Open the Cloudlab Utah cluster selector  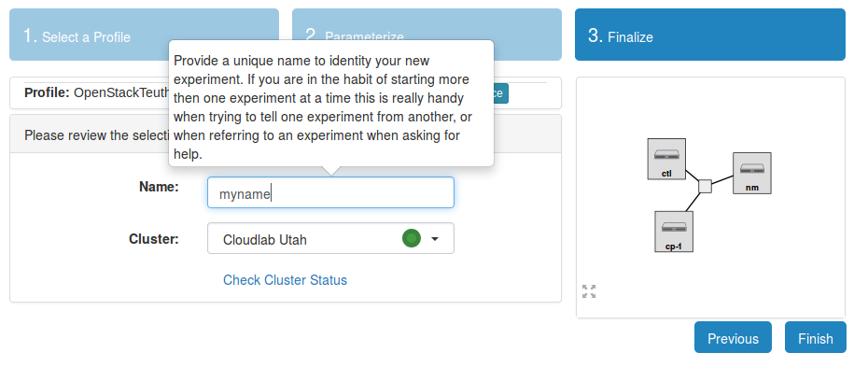pos(330,238)
